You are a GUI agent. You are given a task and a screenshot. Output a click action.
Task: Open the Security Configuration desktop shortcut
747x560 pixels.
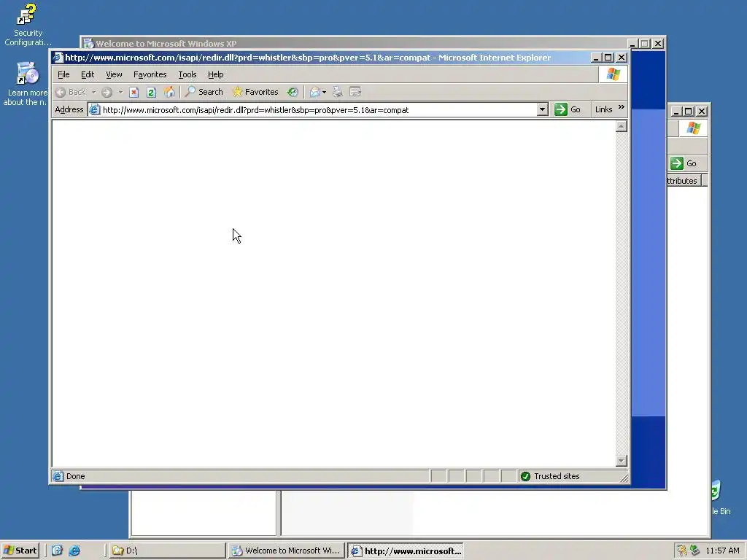[x=27, y=25]
